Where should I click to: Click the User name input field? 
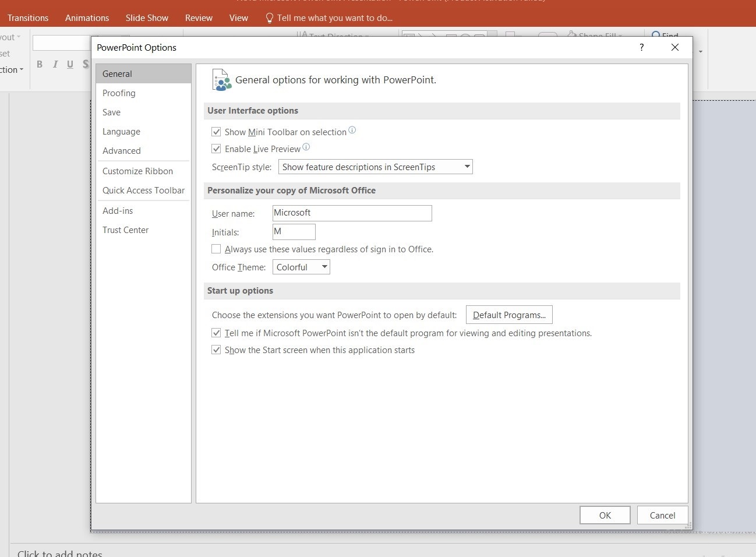click(352, 213)
